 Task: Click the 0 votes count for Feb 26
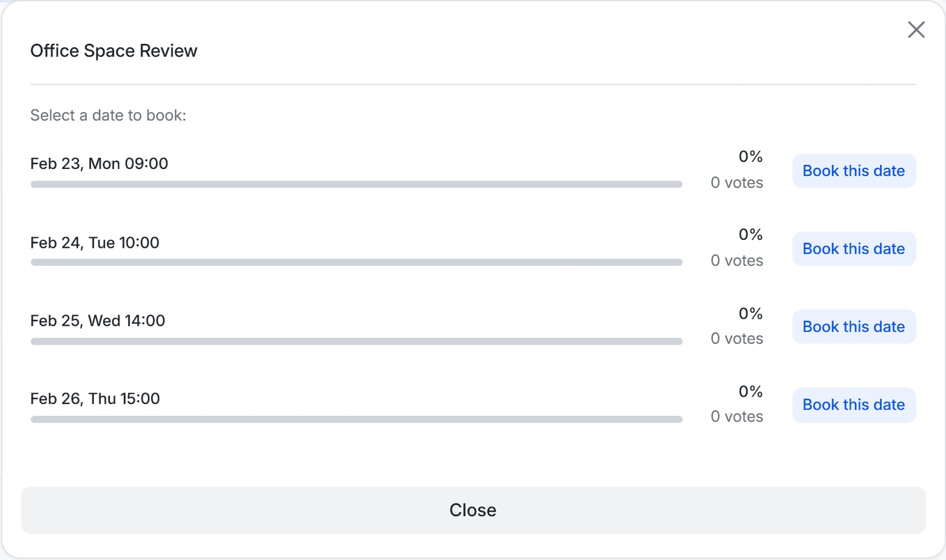(x=737, y=416)
